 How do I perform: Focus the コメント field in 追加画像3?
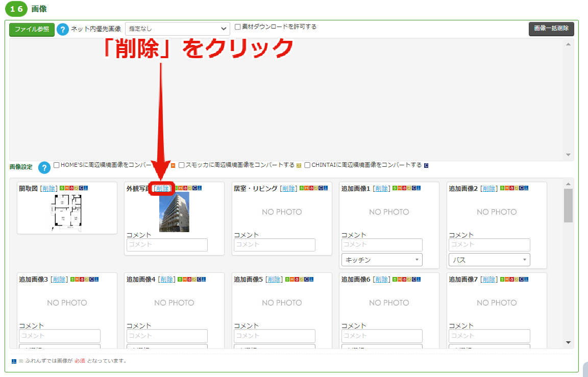click(60, 336)
